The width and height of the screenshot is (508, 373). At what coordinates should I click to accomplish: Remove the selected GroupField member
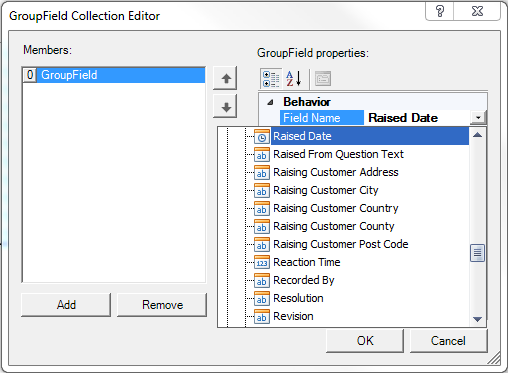pyautogui.click(x=162, y=305)
